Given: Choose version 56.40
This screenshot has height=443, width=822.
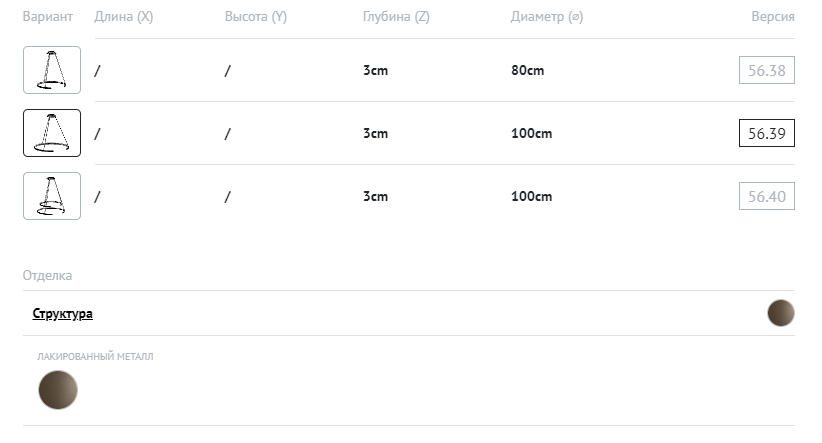Looking at the screenshot, I should coord(767,196).
